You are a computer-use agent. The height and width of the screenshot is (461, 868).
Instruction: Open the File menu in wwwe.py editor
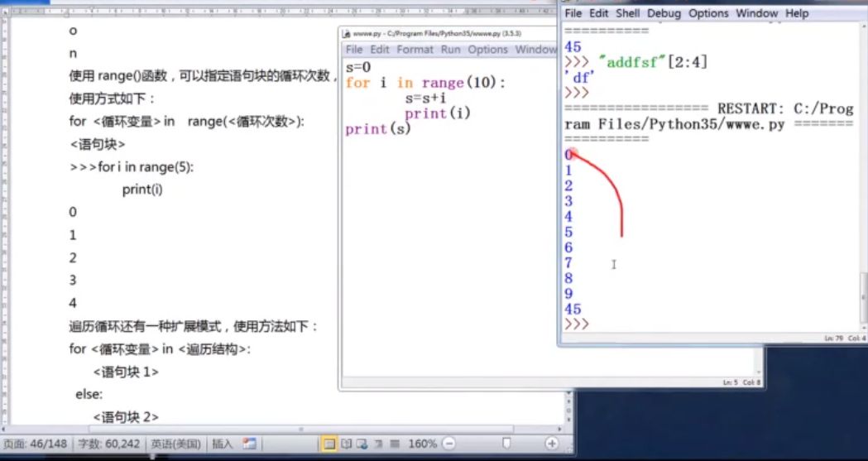(x=354, y=50)
